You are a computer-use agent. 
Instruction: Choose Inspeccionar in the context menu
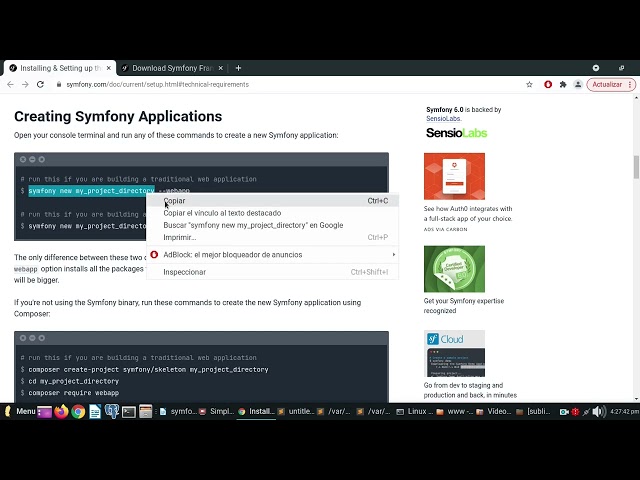tap(272, 272)
